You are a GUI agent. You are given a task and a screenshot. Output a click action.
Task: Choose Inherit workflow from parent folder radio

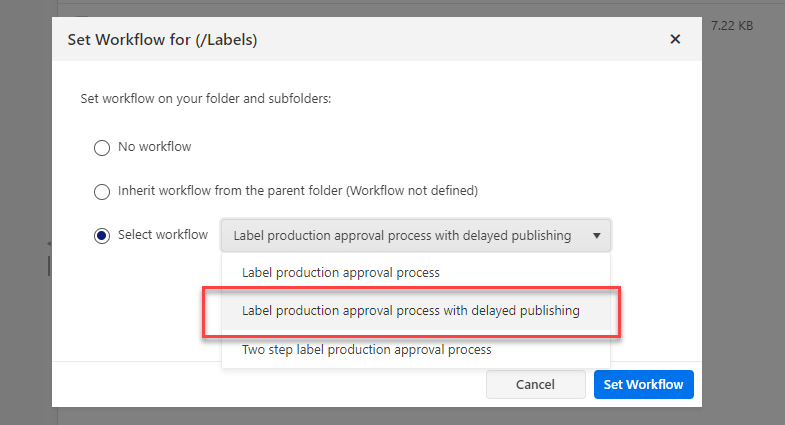[x=101, y=191]
